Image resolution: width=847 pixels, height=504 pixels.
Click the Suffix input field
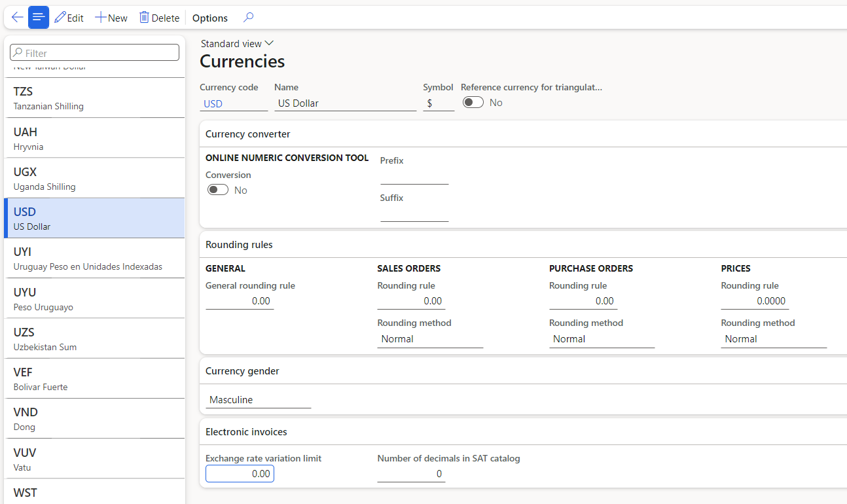pyautogui.click(x=414, y=214)
